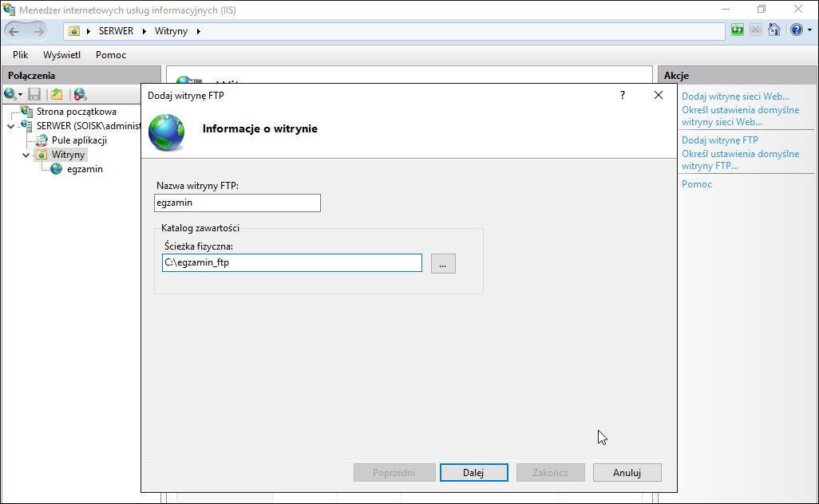Open the Help icon in the top toolbar
The width and height of the screenshot is (819, 504).
[796, 30]
